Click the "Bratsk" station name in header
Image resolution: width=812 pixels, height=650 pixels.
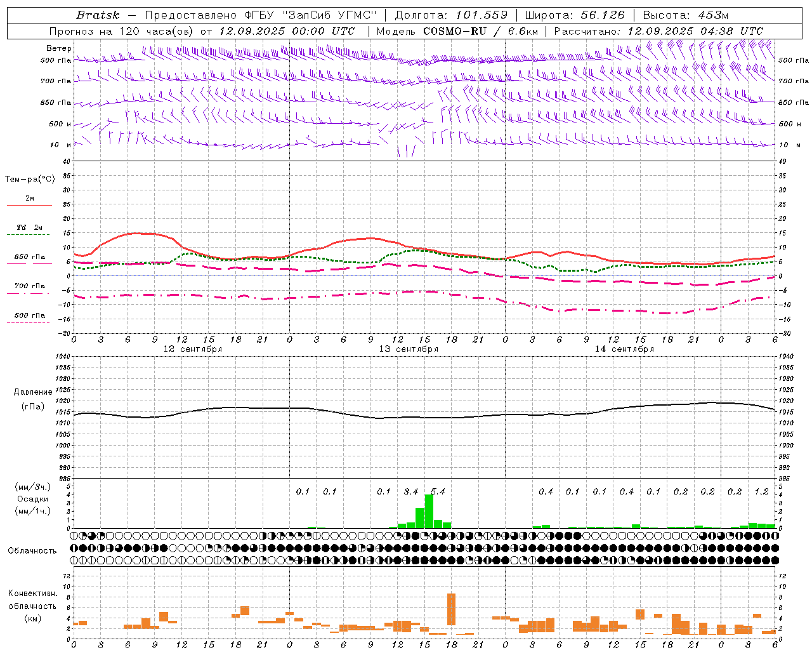[x=98, y=15]
